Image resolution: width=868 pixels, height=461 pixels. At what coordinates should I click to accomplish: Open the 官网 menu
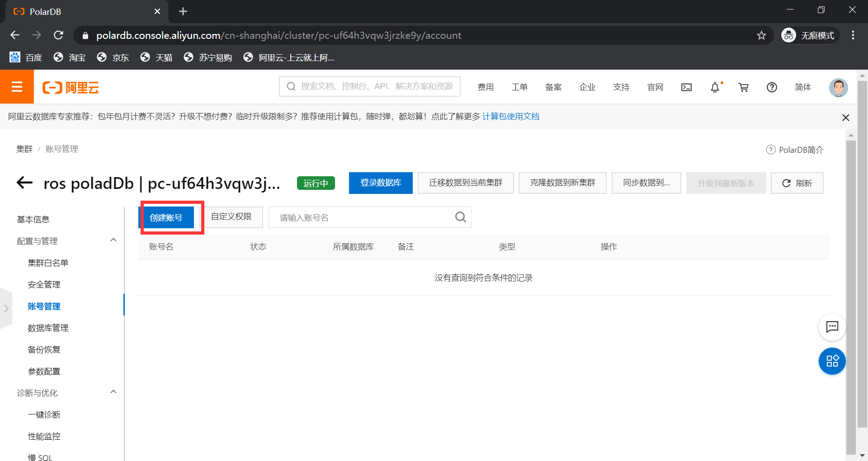(x=655, y=87)
